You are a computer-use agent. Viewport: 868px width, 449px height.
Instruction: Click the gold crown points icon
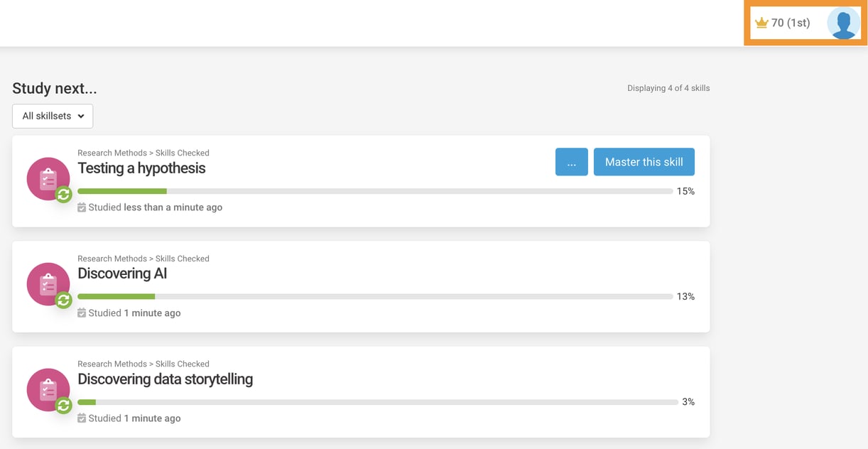[761, 23]
